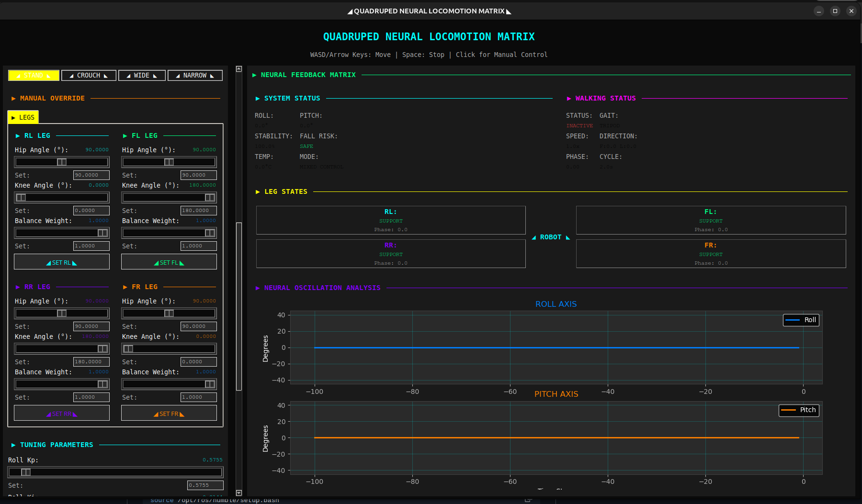Click the MANUAL OVERRIDE section header
Image resolution: width=862 pixels, height=504 pixels.
click(52, 99)
